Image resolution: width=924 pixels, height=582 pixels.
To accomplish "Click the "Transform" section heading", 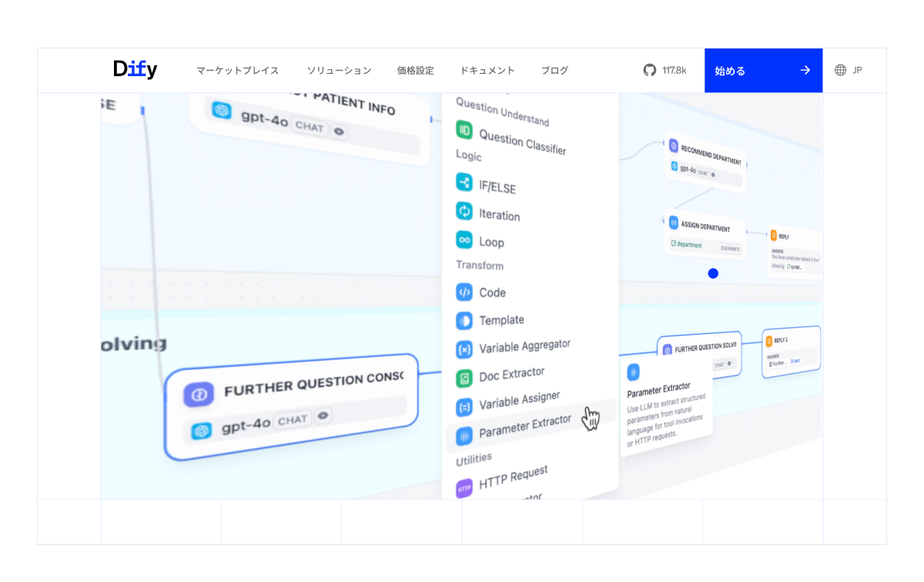I will click(x=480, y=266).
